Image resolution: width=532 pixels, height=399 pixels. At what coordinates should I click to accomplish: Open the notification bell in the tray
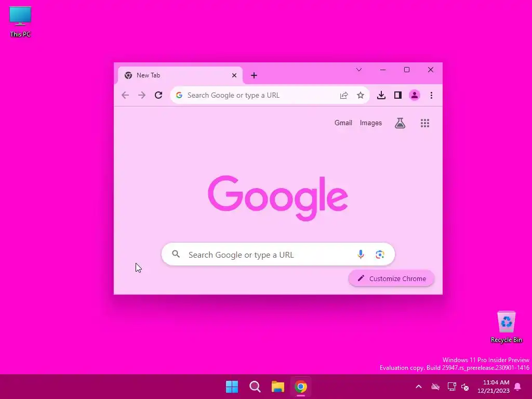click(x=517, y=387)
